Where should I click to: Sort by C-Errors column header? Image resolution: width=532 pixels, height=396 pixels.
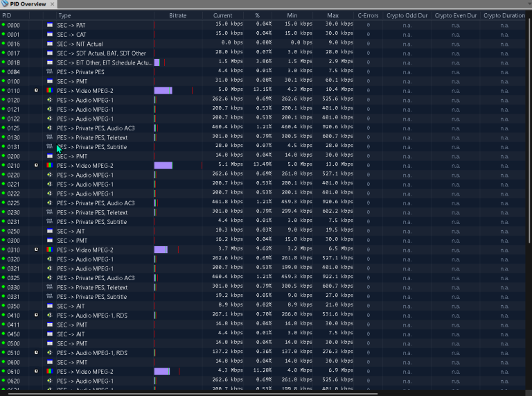pyautogui.click(x=368, y=16)
